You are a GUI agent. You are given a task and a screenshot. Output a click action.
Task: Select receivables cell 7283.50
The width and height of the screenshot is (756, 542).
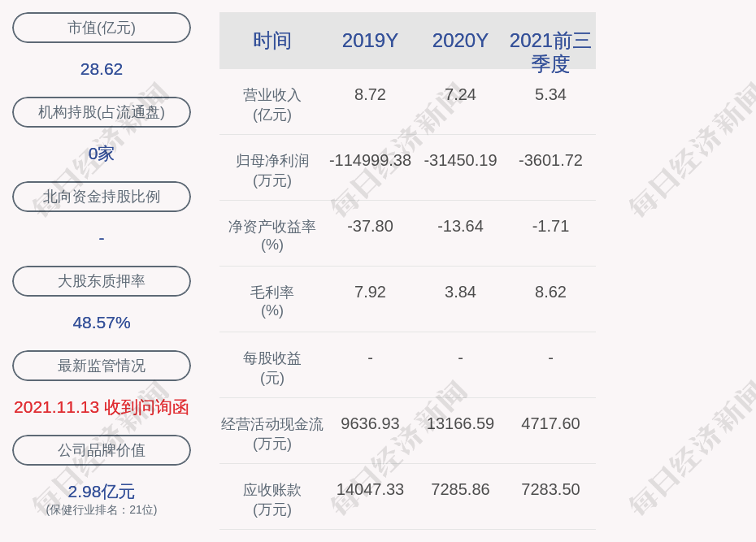click(x=550, y=489)
